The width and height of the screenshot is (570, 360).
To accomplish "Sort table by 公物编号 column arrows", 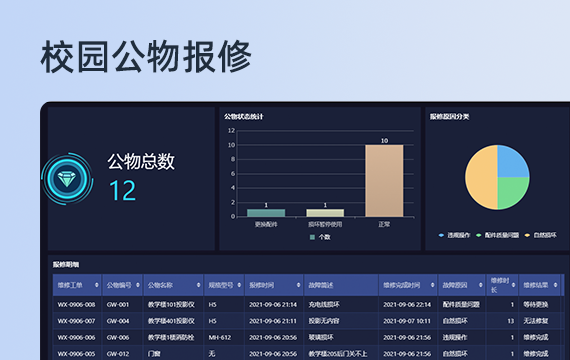I will pos(138,285).
